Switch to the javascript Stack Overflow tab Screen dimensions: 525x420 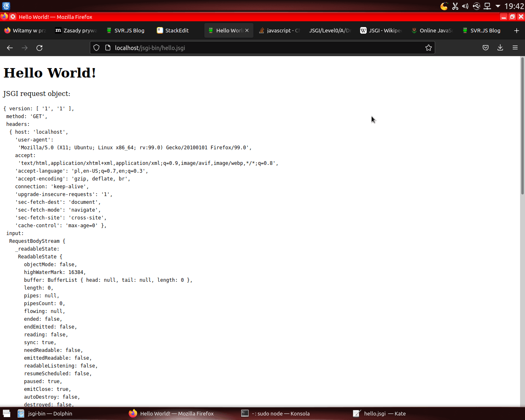click(279, 30)
